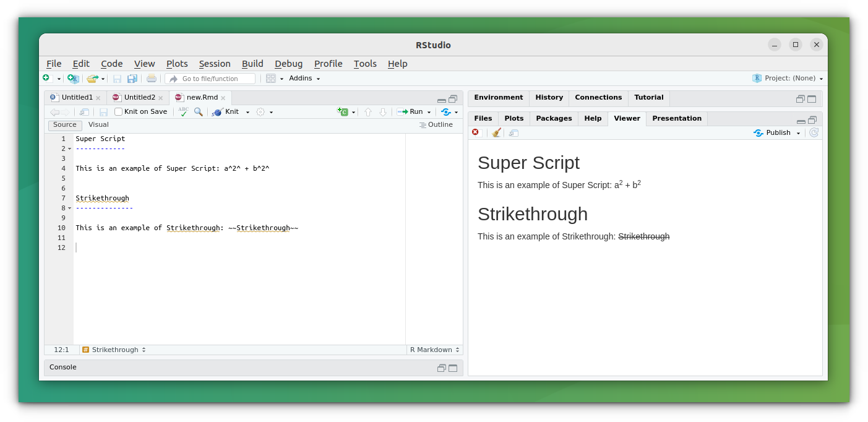Collapse line 2 with its fold arrow
This screenshot has height=422, width=868.
[69, 149]
